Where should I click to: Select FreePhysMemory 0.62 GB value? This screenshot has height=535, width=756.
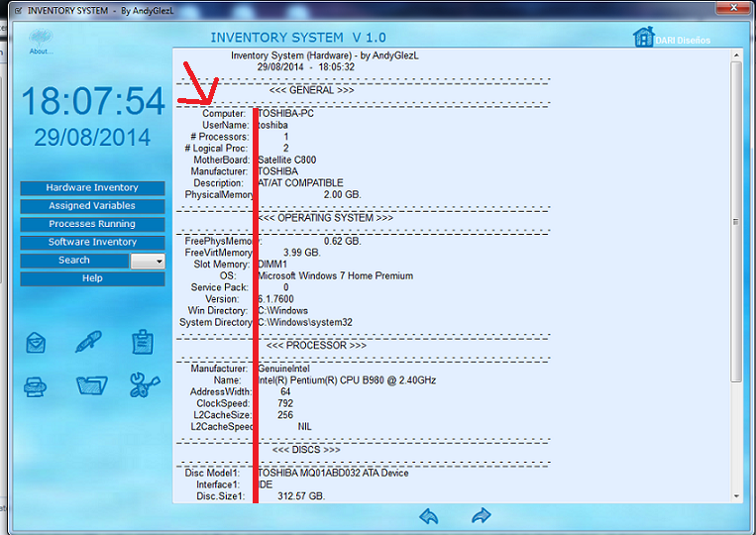coord(342,241)
